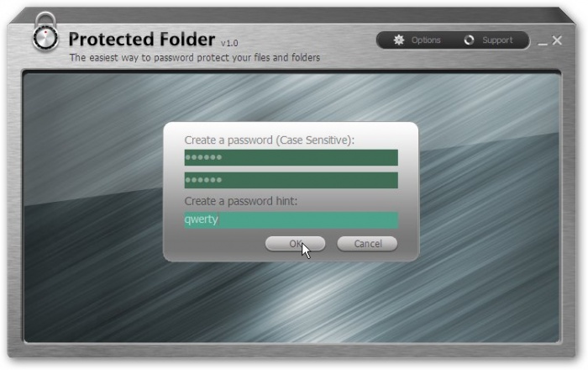This screenshot has width=588, height=370.
Task: Close the Protected Folder window
Action: 557,40
